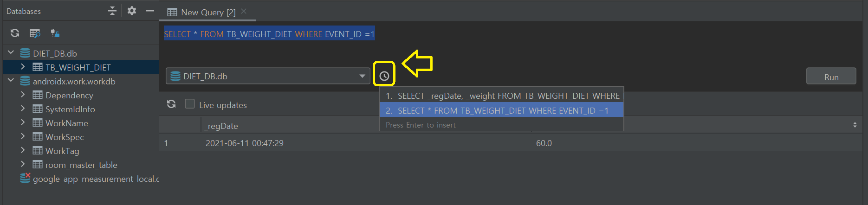Collapse the DIET_DB.db tree node
This screenshot has width=868, height=205.
11,53
